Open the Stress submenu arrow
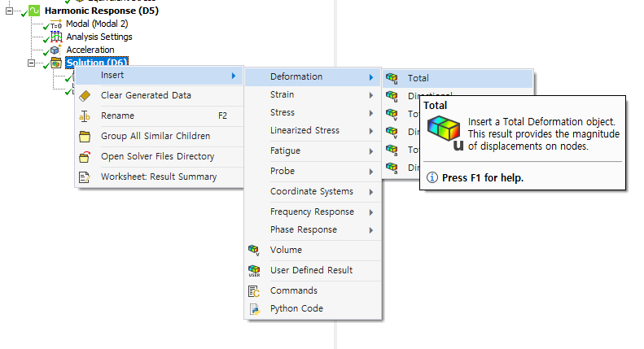This screenshot has height=349, width=644. pos(371,113)
